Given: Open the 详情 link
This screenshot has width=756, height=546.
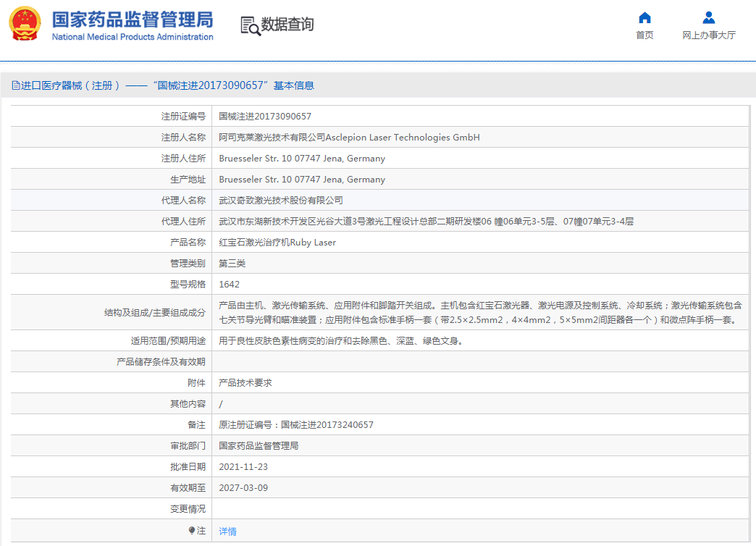Looking at the screenshot, I should (x=227, y=531).
